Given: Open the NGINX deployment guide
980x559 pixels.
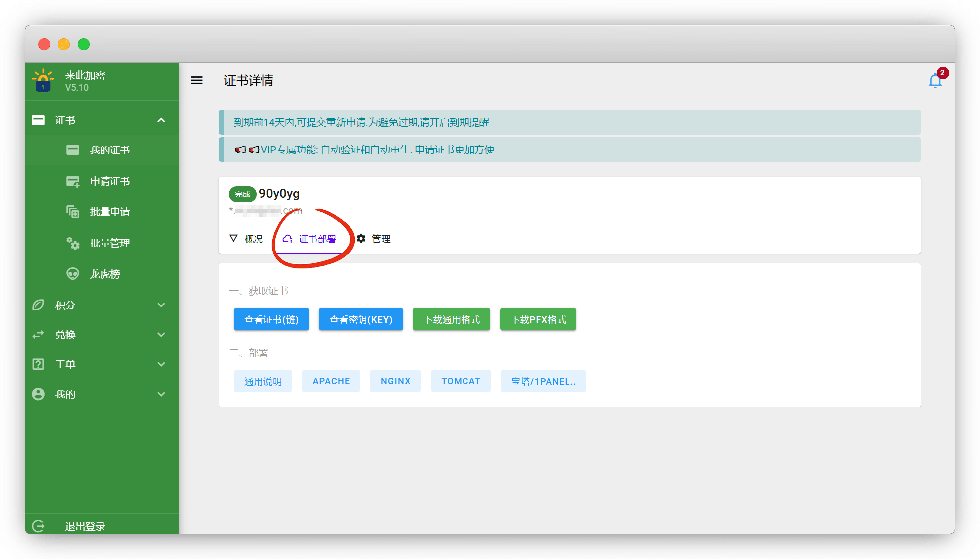Looking at the screenshot, I should coord(395,381).
